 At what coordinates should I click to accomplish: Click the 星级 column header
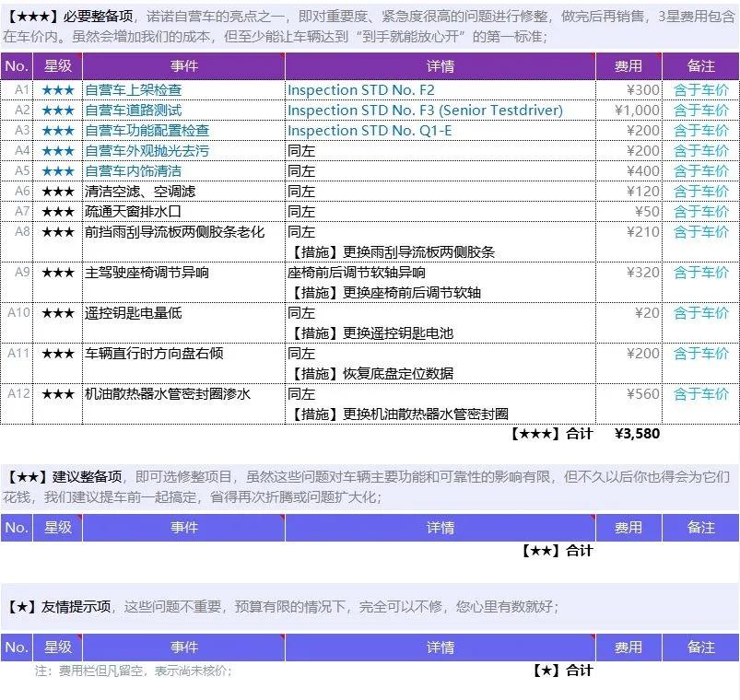coord(57,65)
